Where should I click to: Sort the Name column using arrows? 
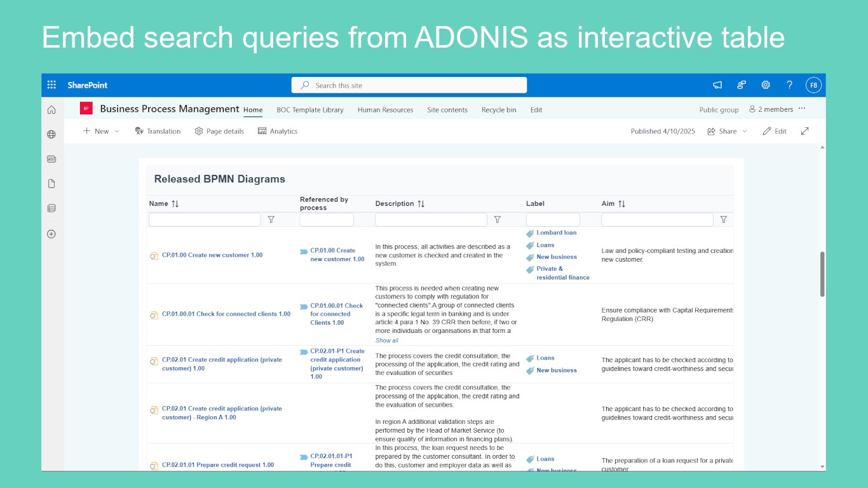(175, 204)
